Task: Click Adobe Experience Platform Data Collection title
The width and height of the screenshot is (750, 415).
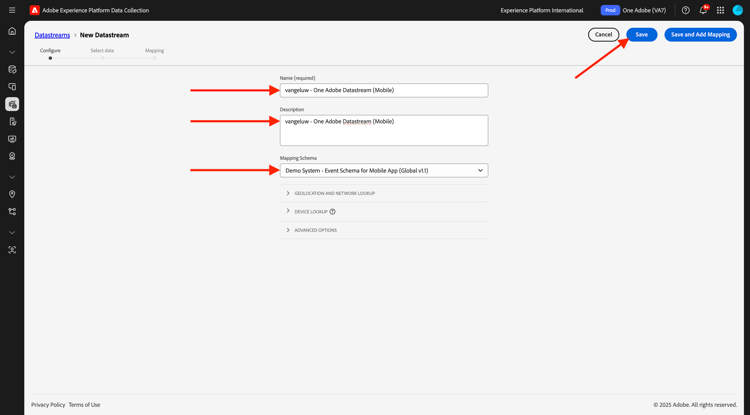Action: [x=96, y=10]
